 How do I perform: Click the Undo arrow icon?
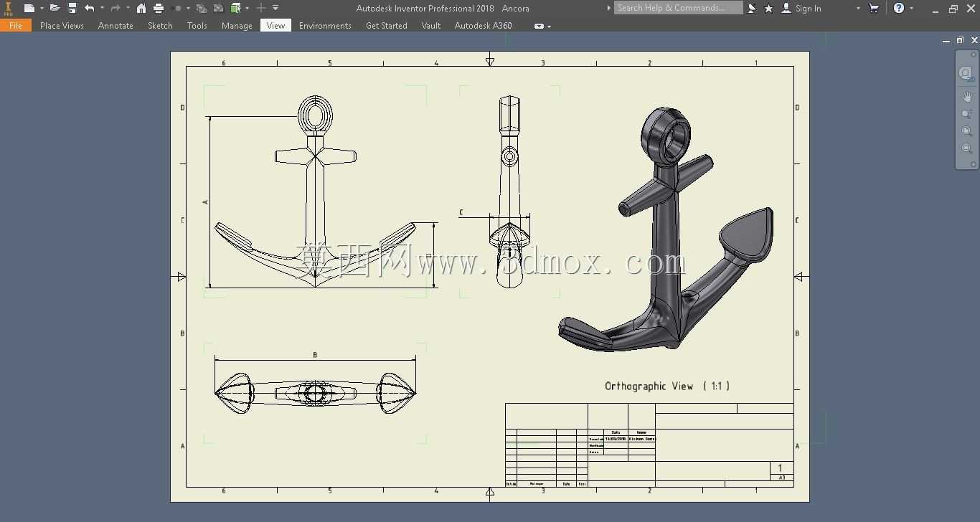tap(90, 8)
